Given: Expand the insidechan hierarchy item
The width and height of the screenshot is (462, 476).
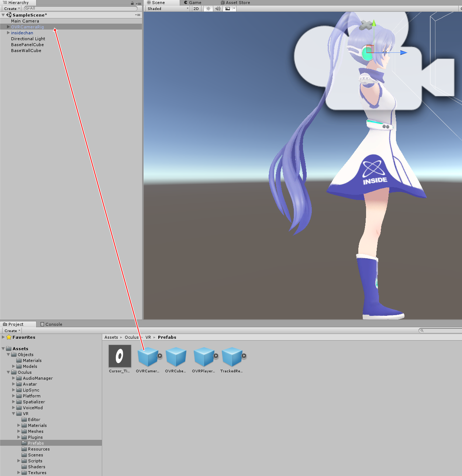Looking at the screenshot, I should tap(8, 32).
